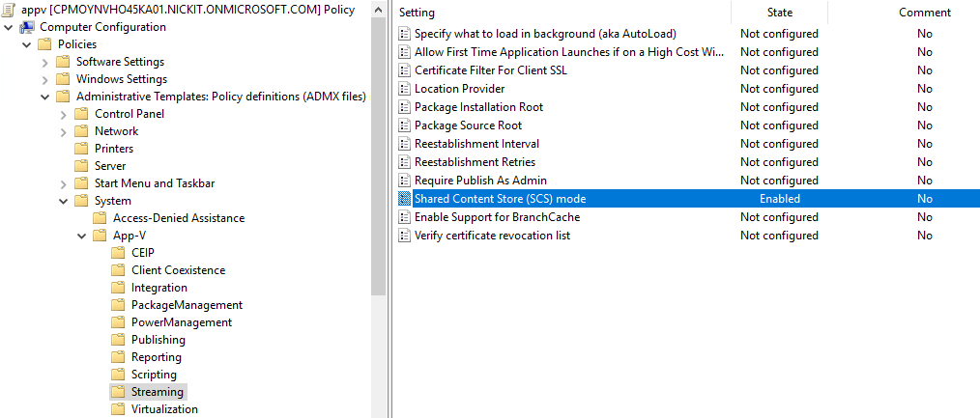This screenshot has height=418, width=980.
Task: Expand the Windows Settings node
Action: click(45, 79)
